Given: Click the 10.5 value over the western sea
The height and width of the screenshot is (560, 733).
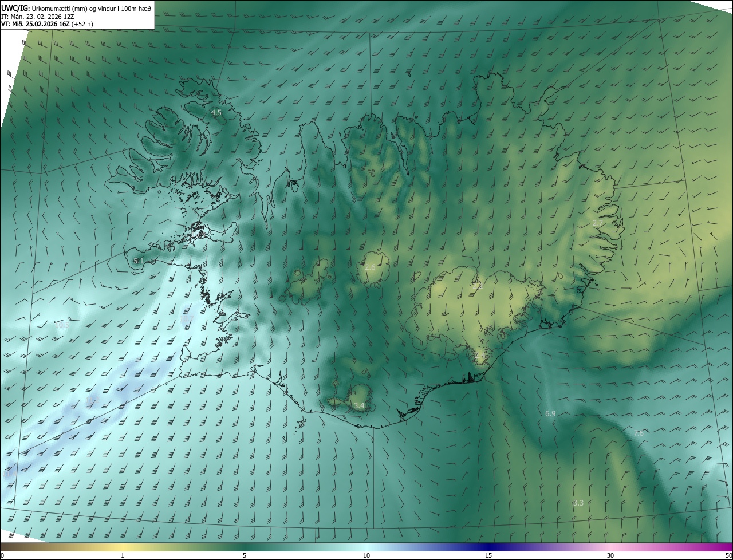Looking at the screenshot, I should tap(62, 325).
